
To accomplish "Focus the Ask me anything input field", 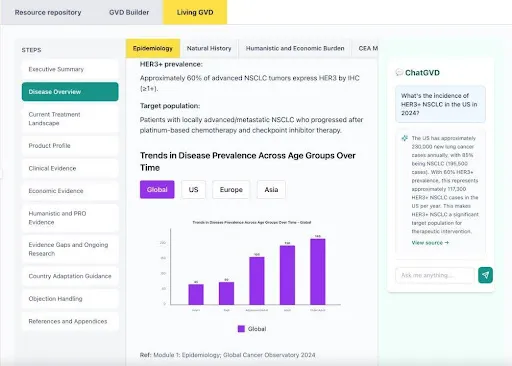I will coord(435,275).
